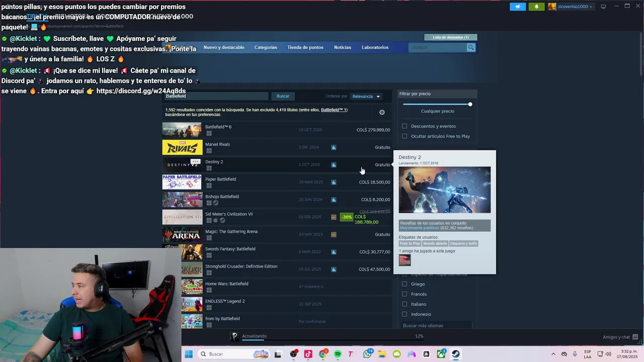The height and width of the screenshot is (362, 644).
Task: Enable Descuentos y eventos checkbox
Action: tap(405, 126)
